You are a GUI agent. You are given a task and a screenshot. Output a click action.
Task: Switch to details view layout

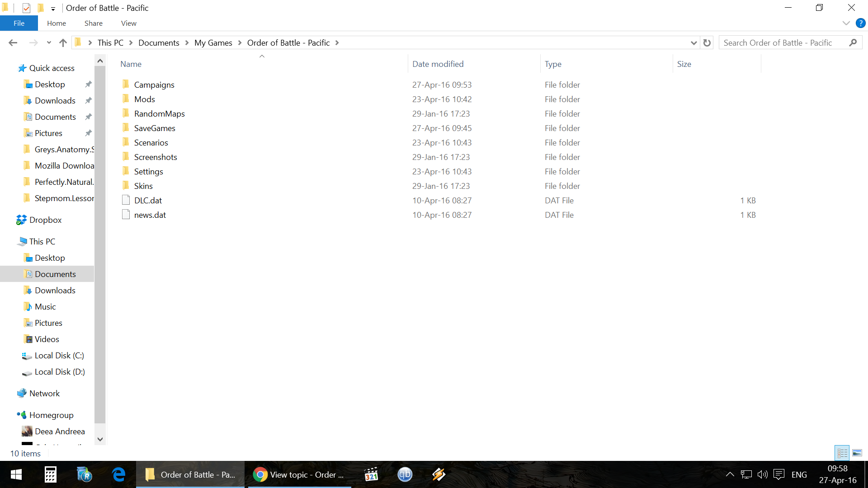[x=842, y=452]
